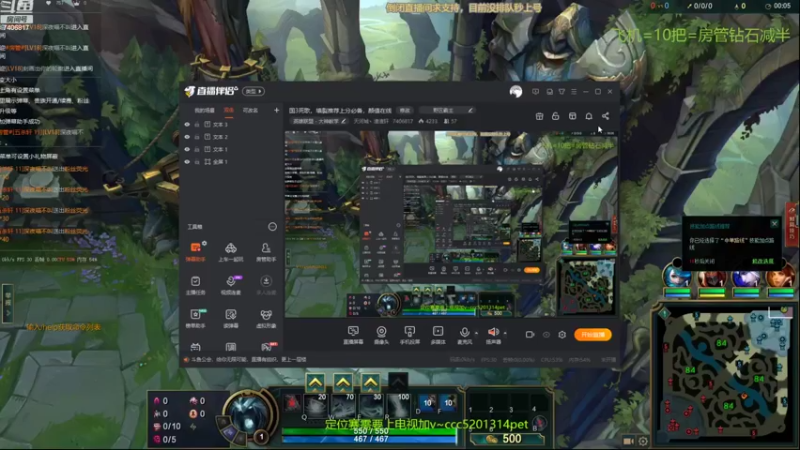Level up the E ability arrow

click(370, 382)
